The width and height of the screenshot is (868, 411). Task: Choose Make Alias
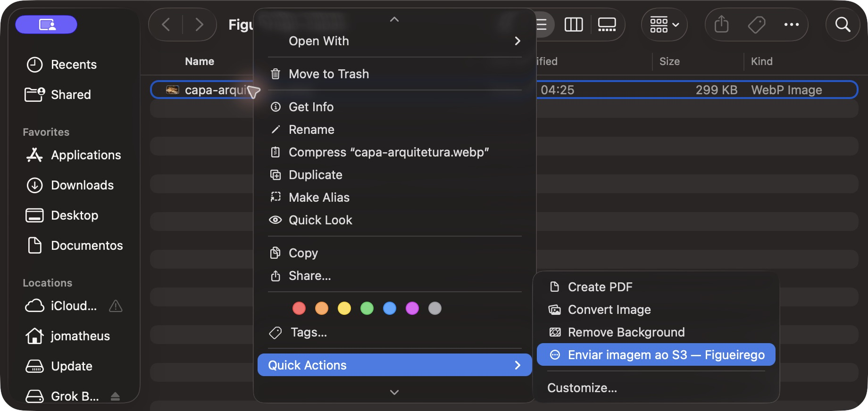pos(394,197)
